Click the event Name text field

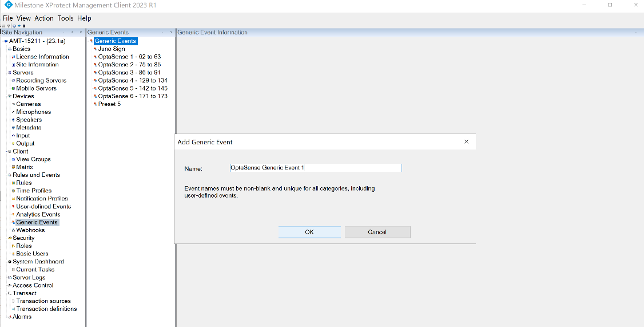coord(315,168)
